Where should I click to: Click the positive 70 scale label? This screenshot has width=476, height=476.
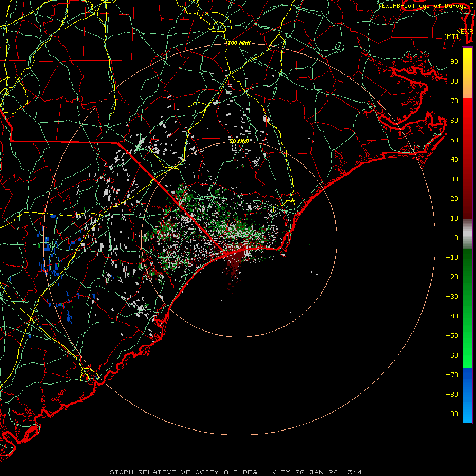coord(454,101)
